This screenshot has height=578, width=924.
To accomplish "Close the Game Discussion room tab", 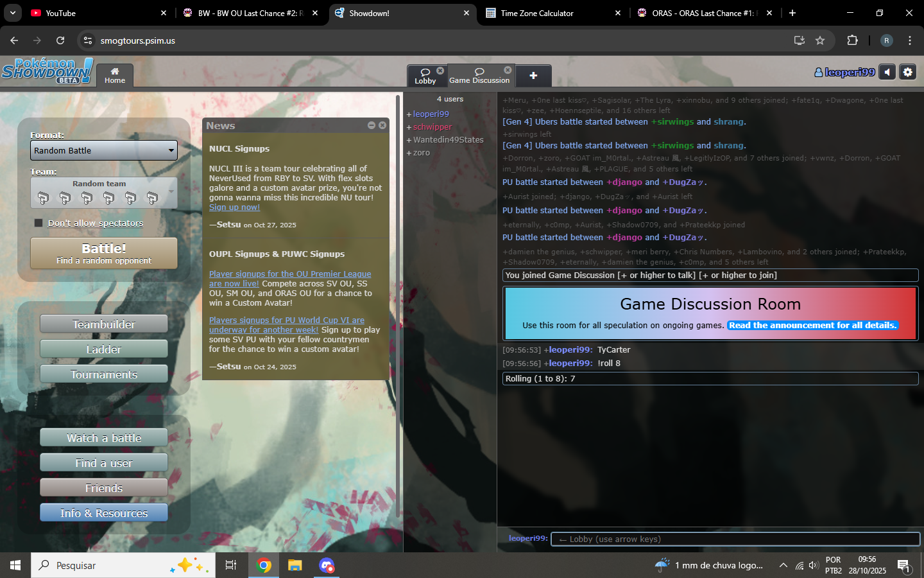I will (508, 70).
